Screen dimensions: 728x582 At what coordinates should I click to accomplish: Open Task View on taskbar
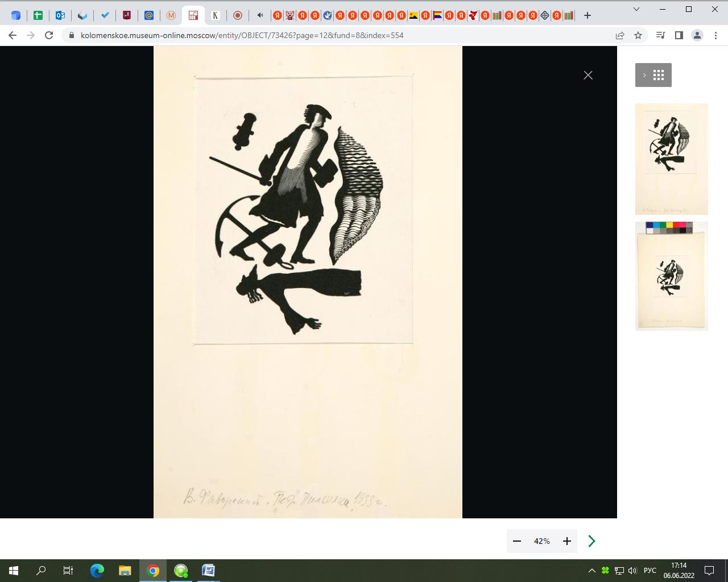point(68,571)
